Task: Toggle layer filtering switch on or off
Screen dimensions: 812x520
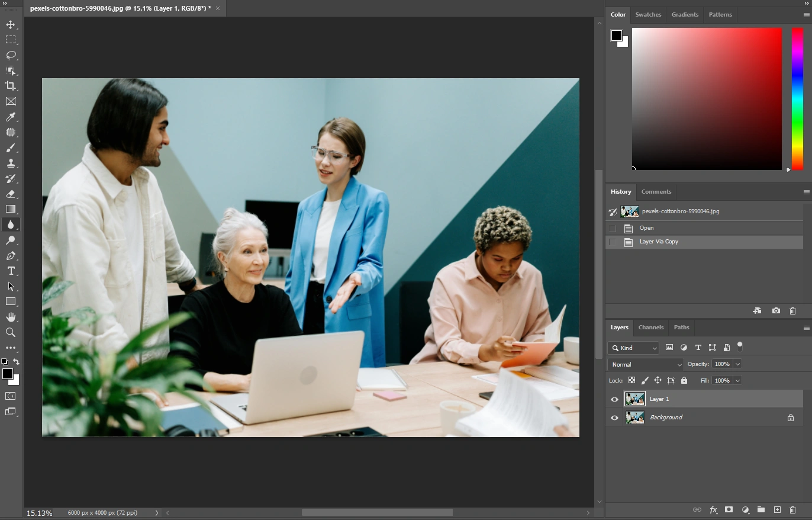Action: (x=739, y=346)
